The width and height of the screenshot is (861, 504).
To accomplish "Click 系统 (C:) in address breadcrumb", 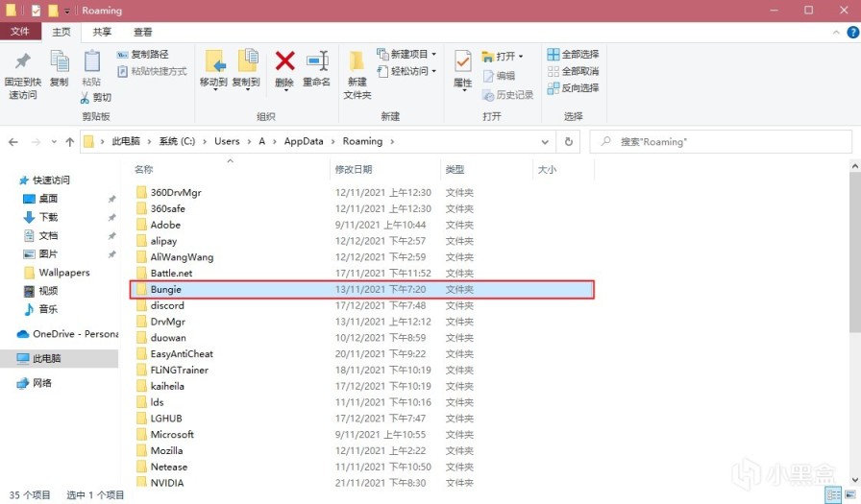I will [177, 141].
